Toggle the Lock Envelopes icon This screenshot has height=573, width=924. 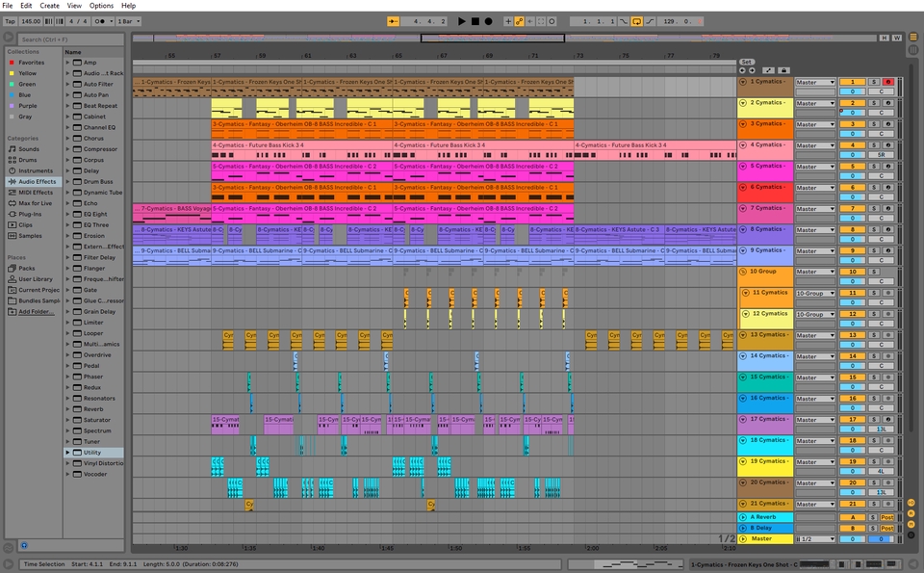click(x=783, y=70)
